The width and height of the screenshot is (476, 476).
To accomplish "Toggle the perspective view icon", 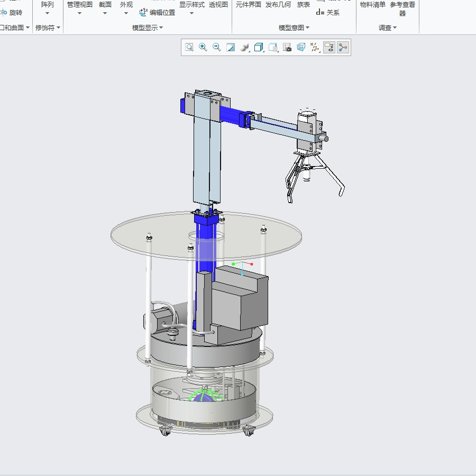I will tap(301, 48).
